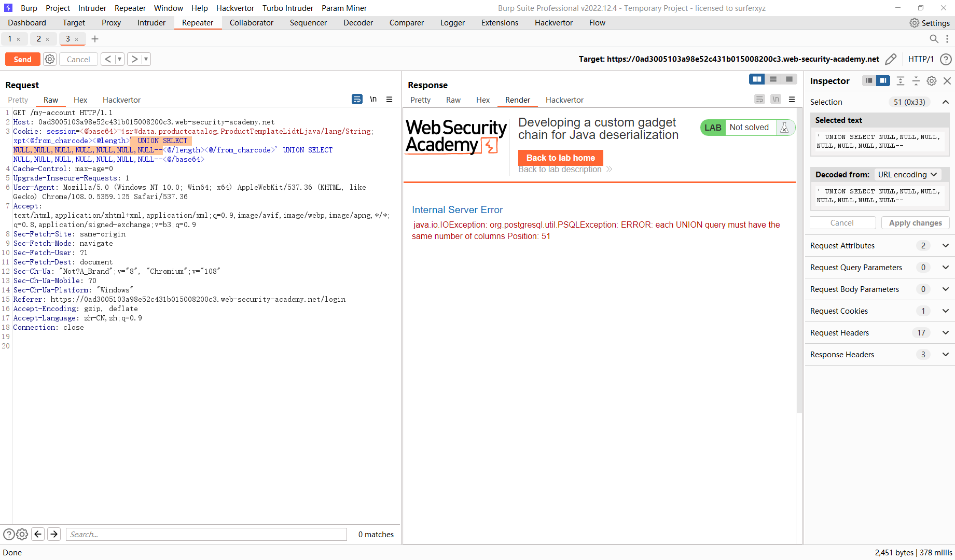Open the Response panel hamburger menu

click(792, 100)
